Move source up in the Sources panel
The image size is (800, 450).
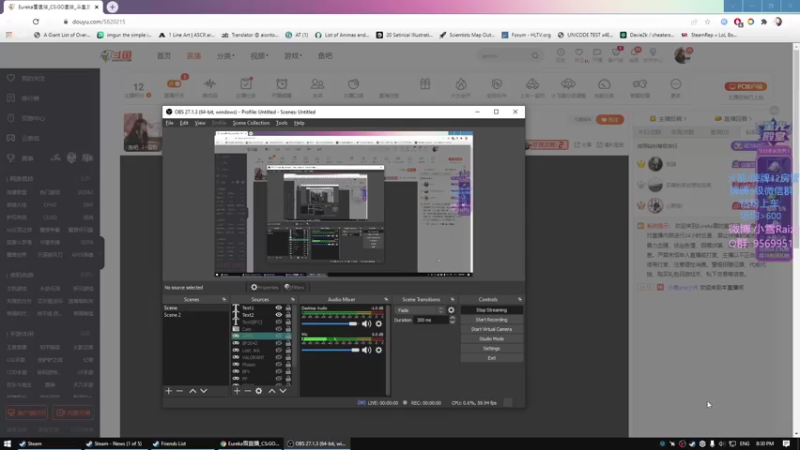coord(272,391)
